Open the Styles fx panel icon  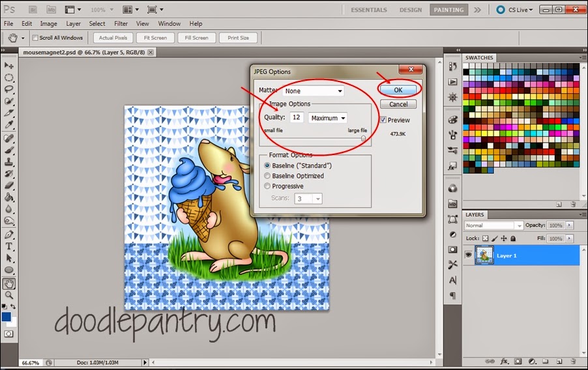[x=452, y=166]
